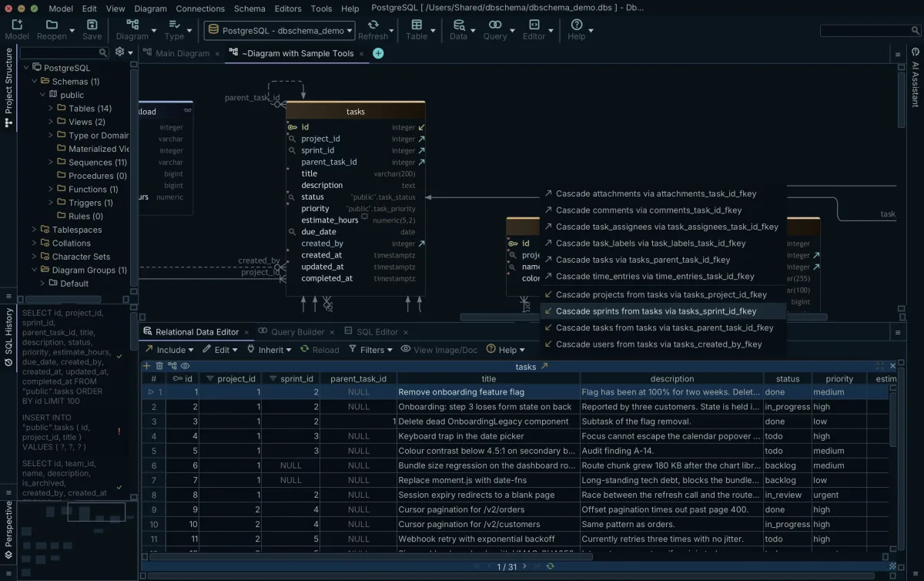Select the Triggers (1) tree item
The image size is (924, 581).
click(x=90, y=203)
